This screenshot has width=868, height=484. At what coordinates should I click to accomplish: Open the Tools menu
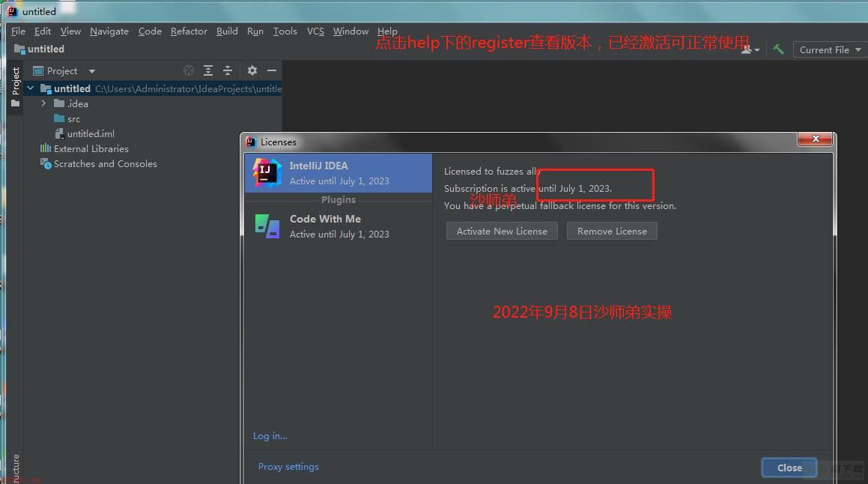[x=285, y=31]
